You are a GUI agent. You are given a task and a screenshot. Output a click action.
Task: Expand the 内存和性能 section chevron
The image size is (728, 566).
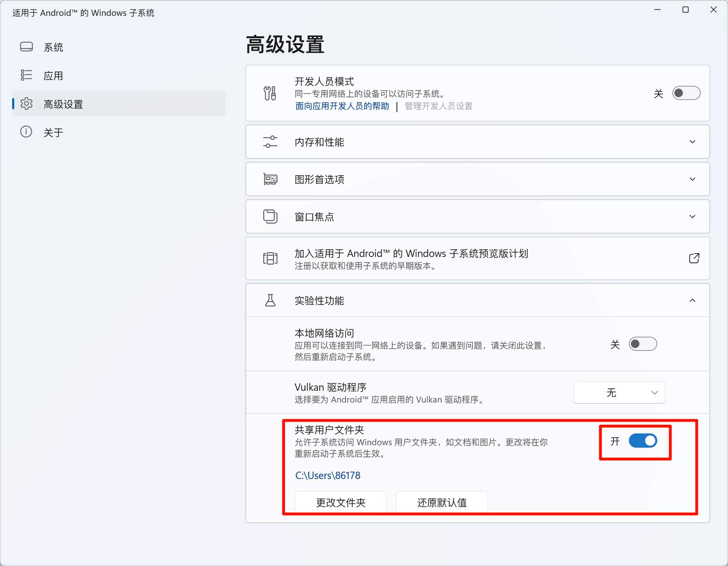(692, 142)
